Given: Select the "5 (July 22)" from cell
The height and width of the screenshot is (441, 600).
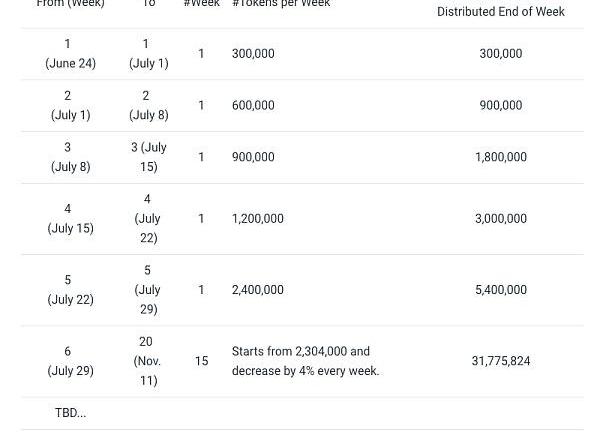Looking at the screenshot, I should point(70,290).
